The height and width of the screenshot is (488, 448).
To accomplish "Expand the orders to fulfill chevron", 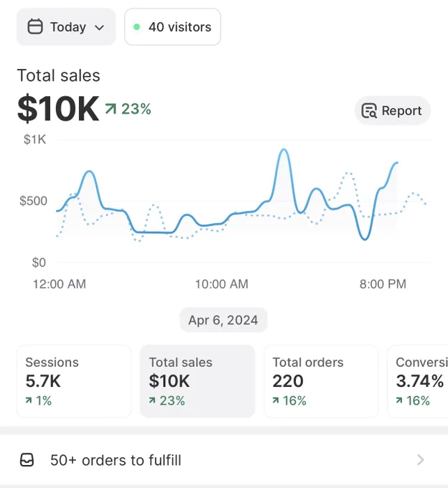I will pos(420,460).
